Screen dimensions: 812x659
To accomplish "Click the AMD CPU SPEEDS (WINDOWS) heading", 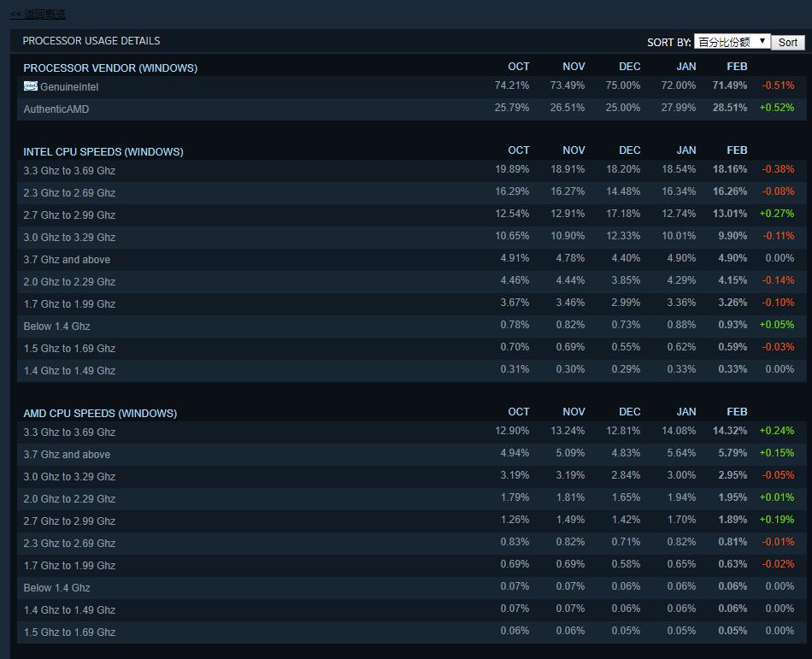I will tap(100, 414).
